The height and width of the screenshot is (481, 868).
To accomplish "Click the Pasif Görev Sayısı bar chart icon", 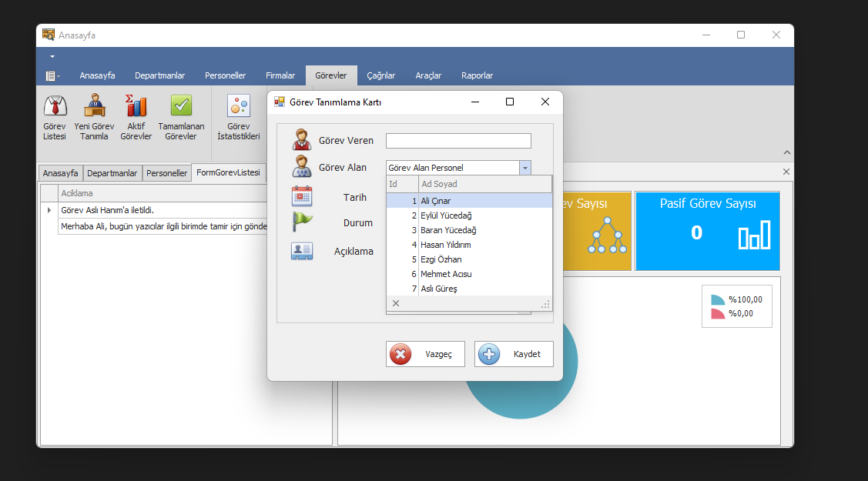I will click(754, 235).
